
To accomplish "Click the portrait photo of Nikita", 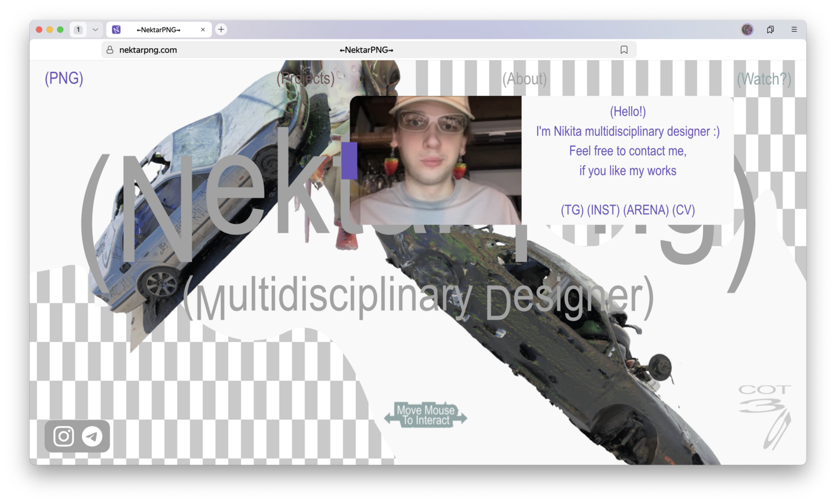I will point(435,160).
